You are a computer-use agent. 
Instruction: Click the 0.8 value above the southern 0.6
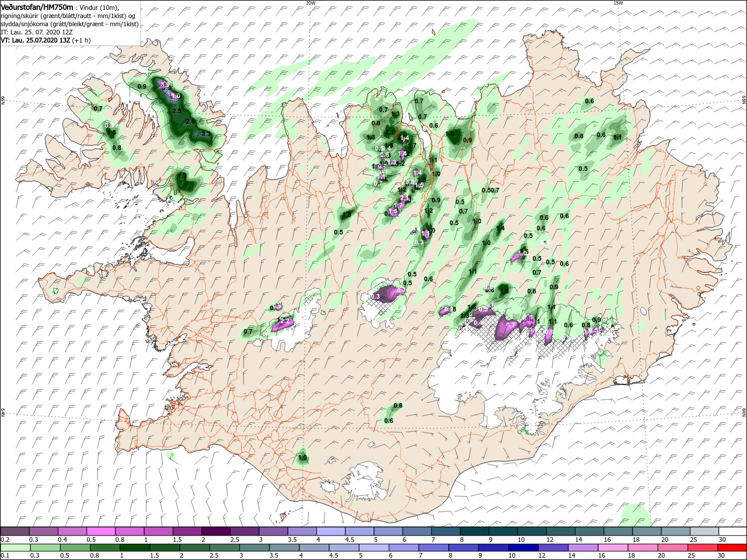point(398,405)
